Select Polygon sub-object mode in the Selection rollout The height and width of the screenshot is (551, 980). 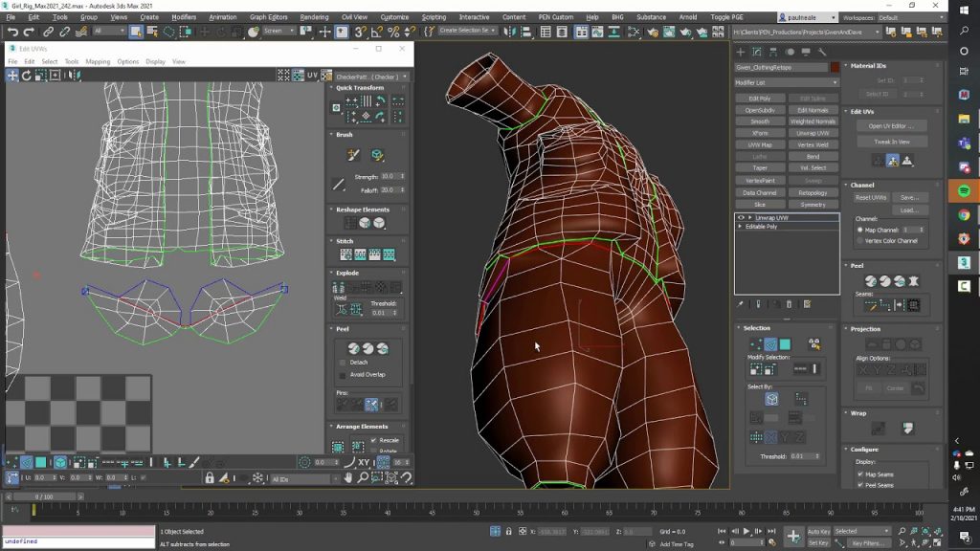(786, 343)
